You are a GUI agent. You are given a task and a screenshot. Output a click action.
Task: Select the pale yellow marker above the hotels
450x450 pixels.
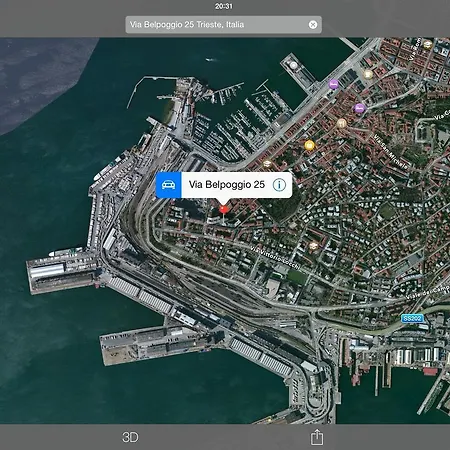click(368, 74)
